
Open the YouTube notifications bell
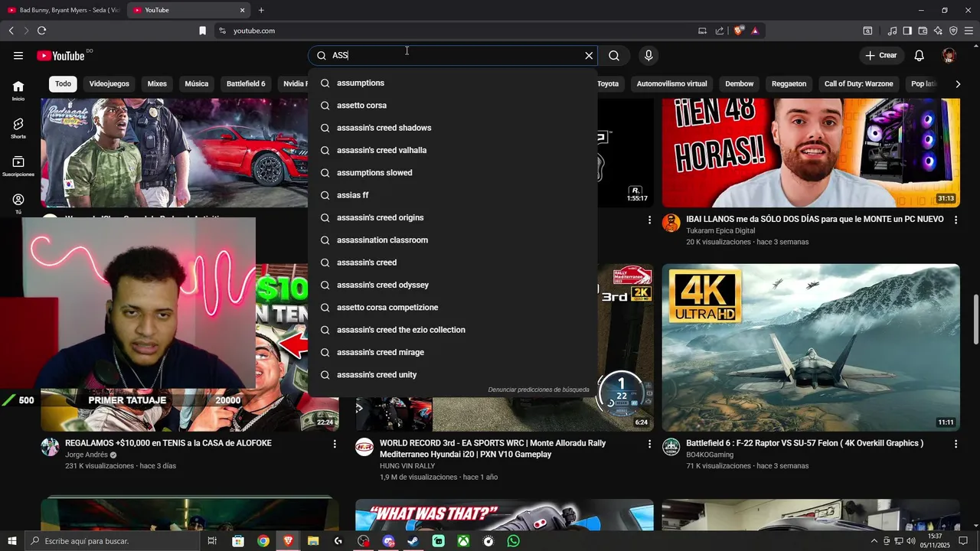(920, 55)
